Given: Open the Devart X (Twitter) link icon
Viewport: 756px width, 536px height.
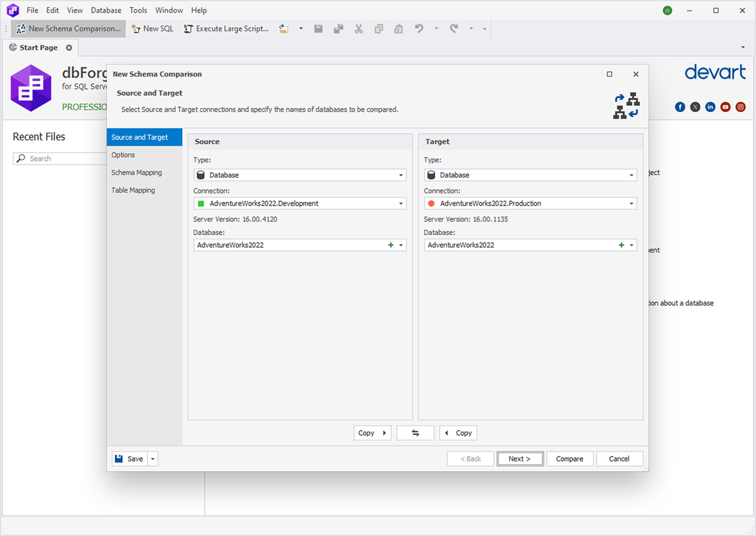Looking at the screenshot, I should [695, 107].
